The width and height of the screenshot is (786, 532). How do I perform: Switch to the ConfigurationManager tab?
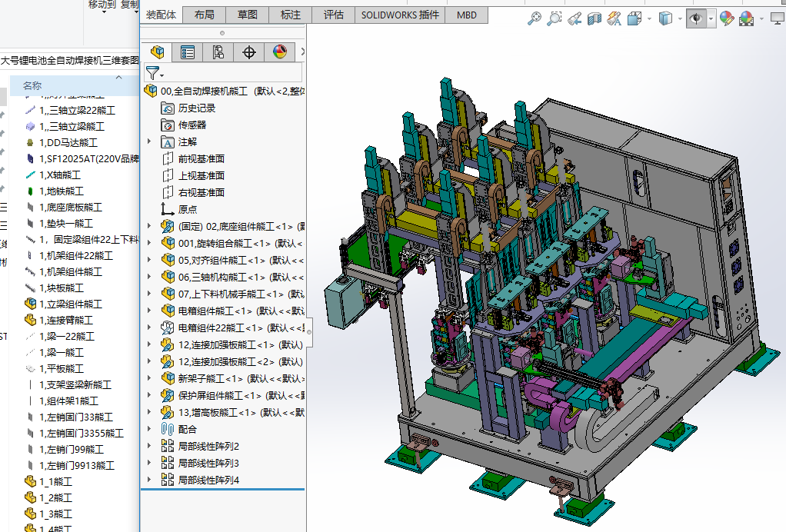[218, 52]
